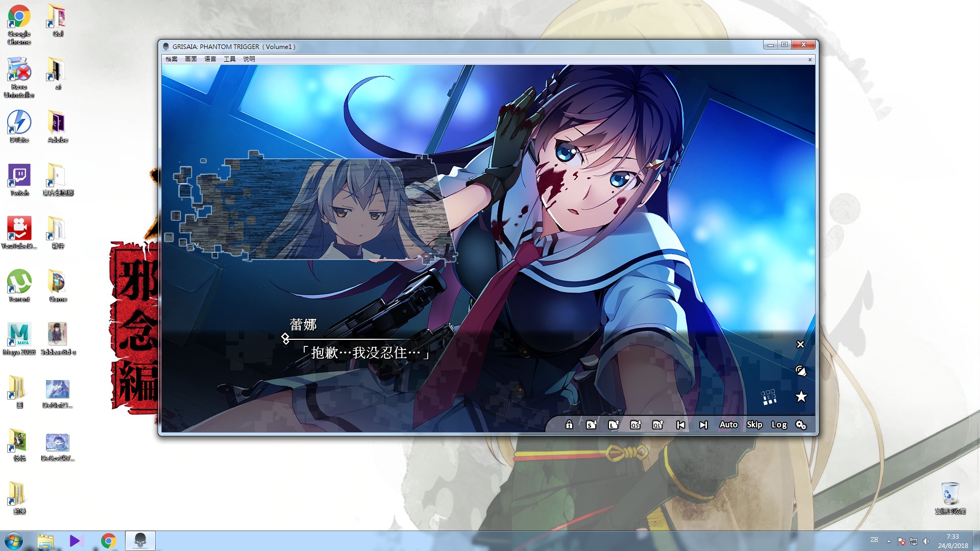Screen dimensions: 980x551
Task: Open the 画面 menu
Action: (191, 59)
